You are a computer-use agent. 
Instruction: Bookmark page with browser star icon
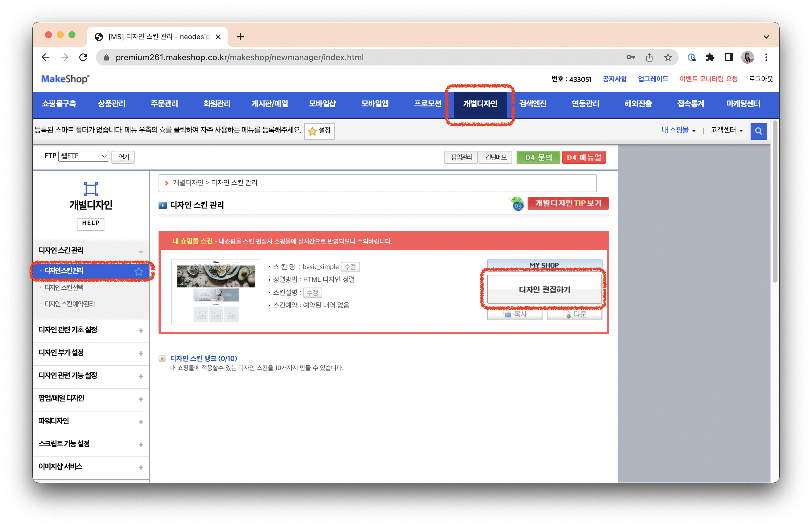(x=668, y=57)
